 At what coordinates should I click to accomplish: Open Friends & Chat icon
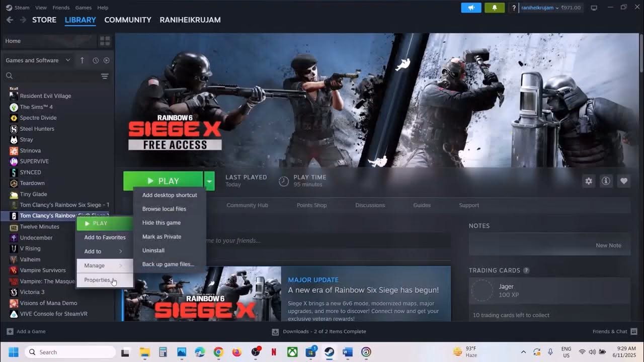click(634, 331)
